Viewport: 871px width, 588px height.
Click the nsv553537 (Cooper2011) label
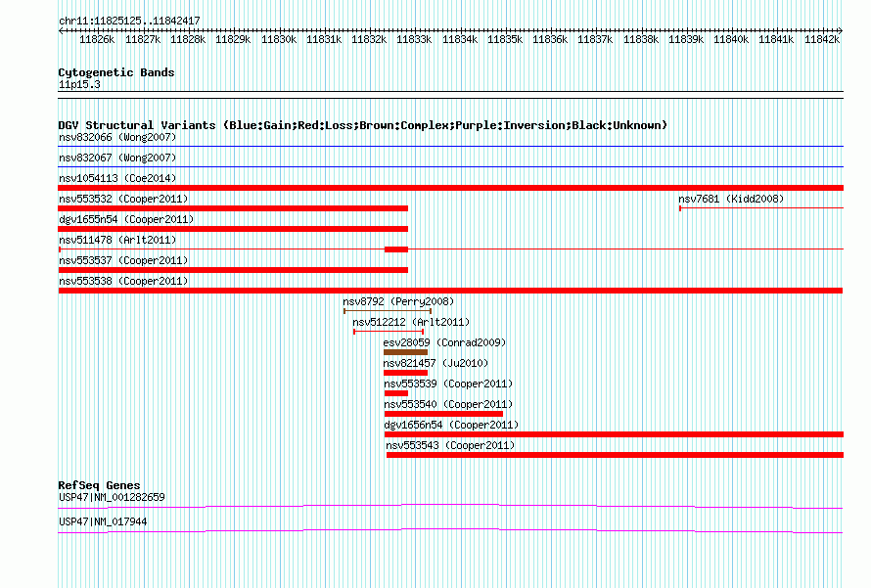(123, 260)
